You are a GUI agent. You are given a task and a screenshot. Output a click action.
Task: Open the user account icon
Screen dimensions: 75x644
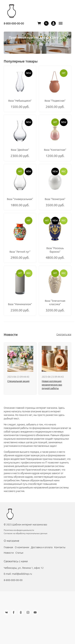[53, 23]
